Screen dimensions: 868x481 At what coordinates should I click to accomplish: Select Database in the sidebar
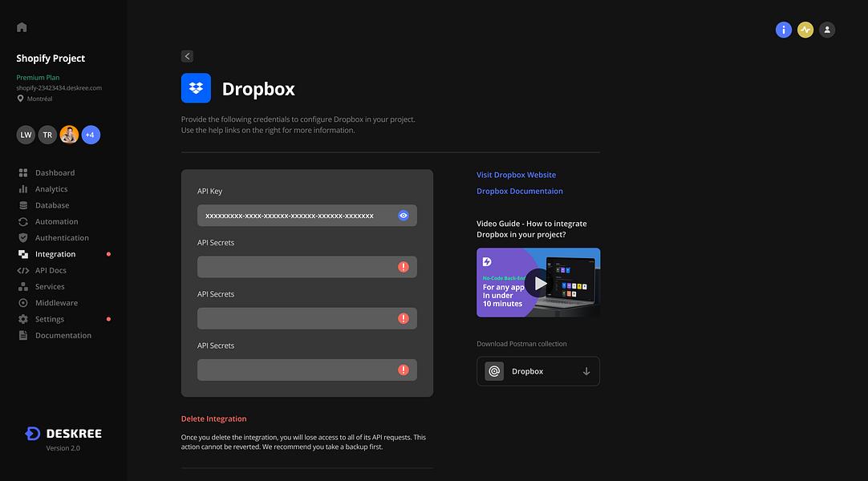52,205
